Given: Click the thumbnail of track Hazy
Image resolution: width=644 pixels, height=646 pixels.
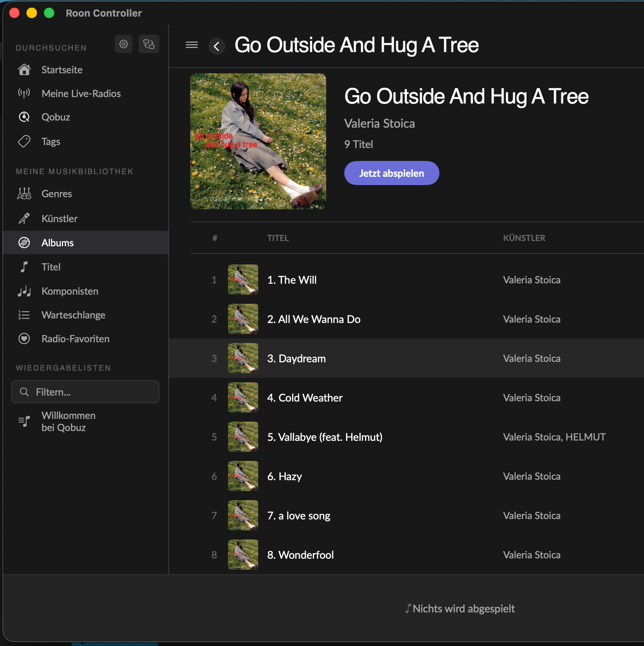Looking at the screenshot, I should (x=243, y=476).
